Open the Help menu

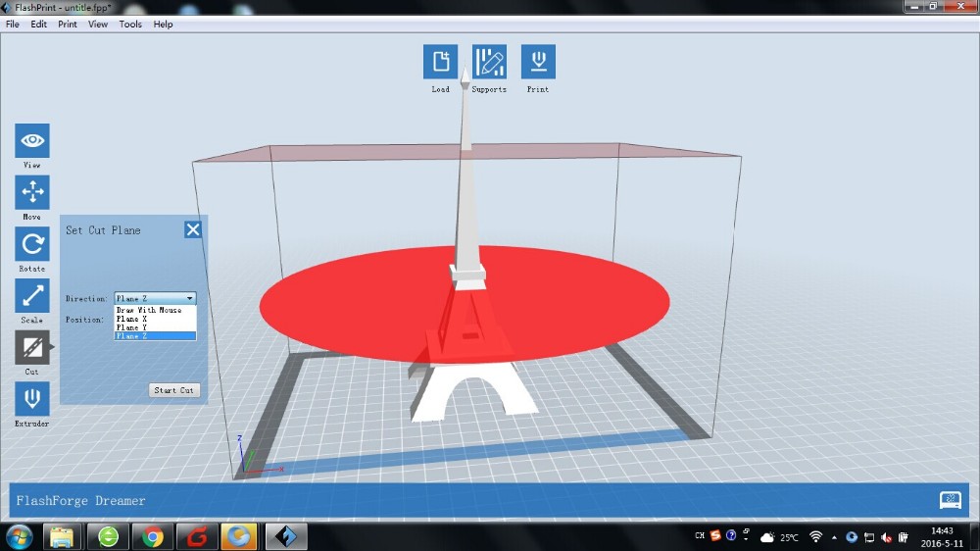(163, 25)
